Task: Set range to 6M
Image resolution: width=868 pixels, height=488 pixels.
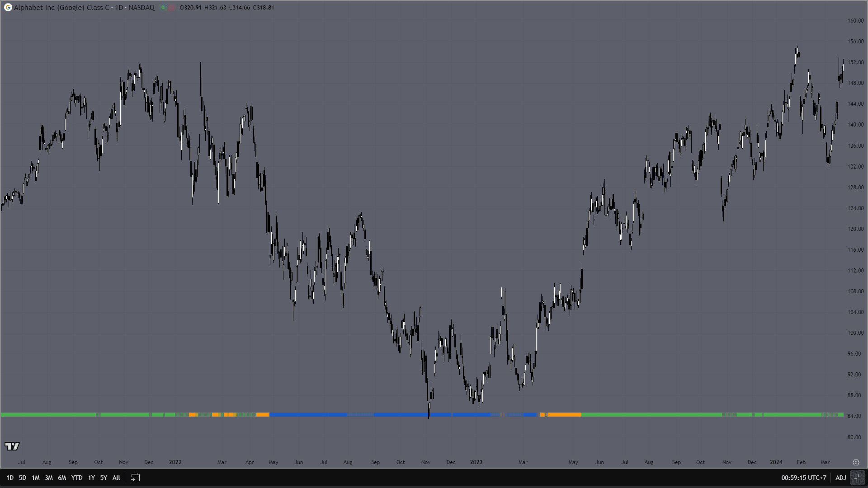Action: [62, 478]
